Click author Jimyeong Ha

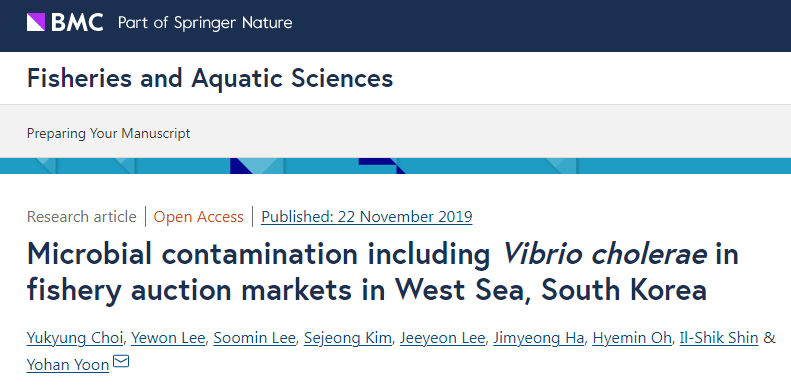point(539,338)
